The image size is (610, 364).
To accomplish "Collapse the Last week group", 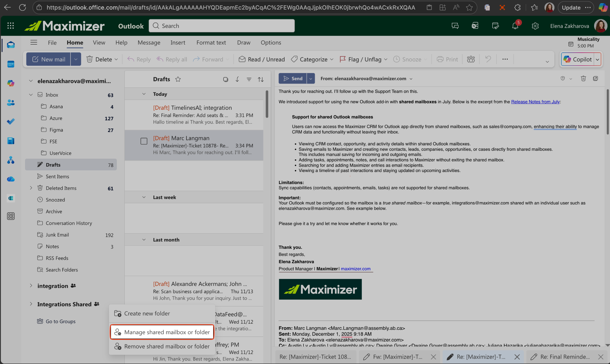I will pos(144,197).
